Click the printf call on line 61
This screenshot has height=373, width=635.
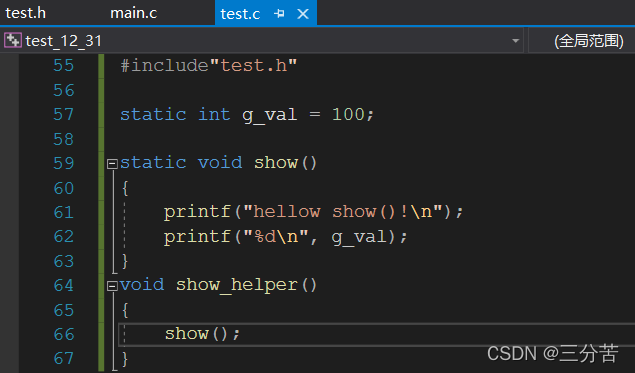coord(197,212)
